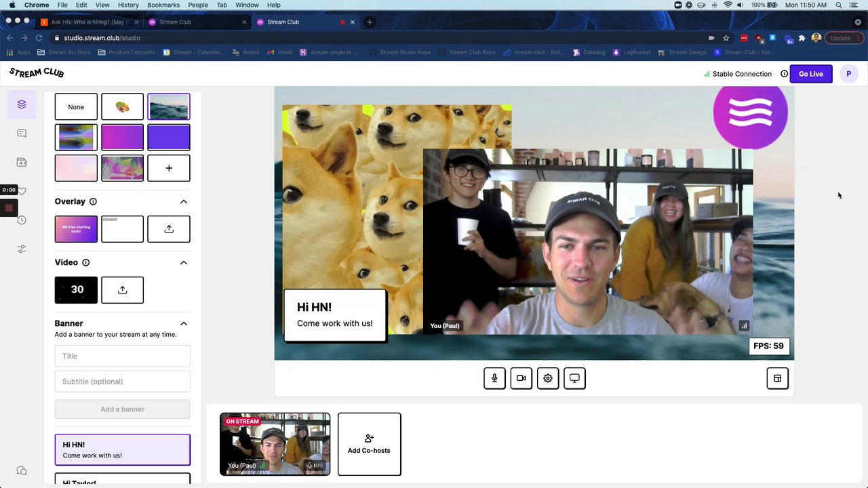Toggle the blank white overlay thumbnail
Screen dimensions: 868x488
(x=122, y=229)
